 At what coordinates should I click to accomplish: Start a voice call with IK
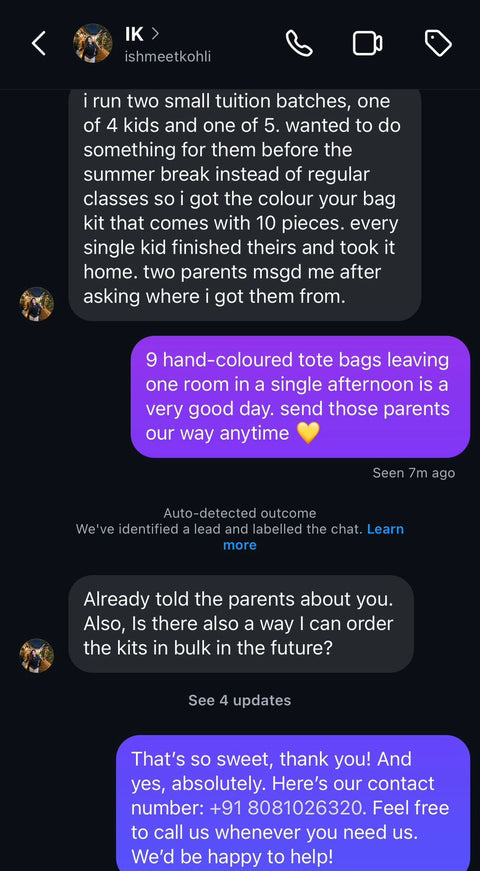click(299, 43)
